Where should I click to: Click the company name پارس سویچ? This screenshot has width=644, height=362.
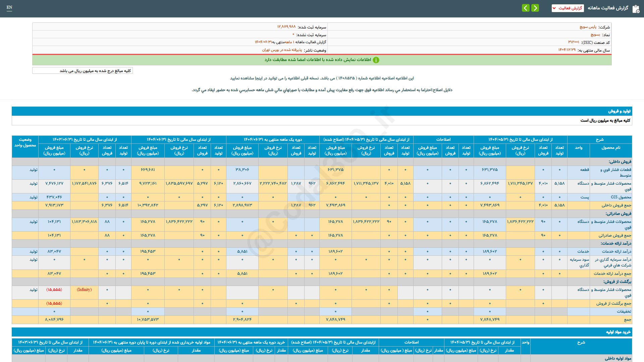coord(588,27)
